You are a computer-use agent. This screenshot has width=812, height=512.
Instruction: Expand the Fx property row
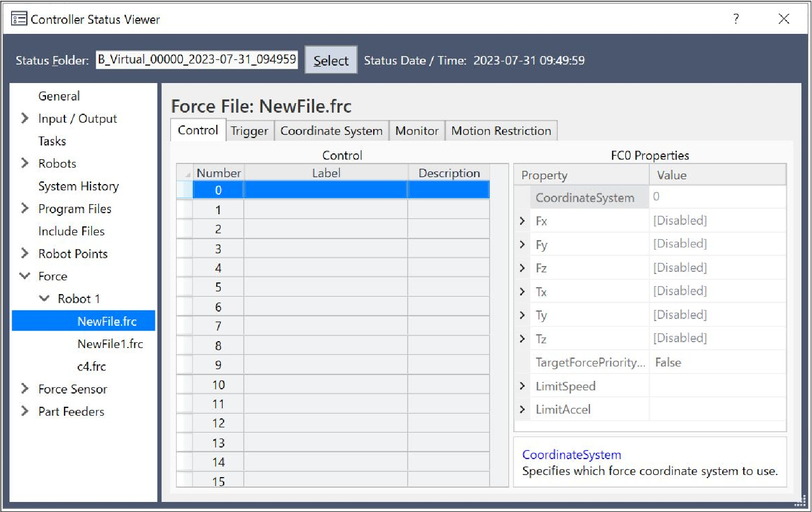522,221
